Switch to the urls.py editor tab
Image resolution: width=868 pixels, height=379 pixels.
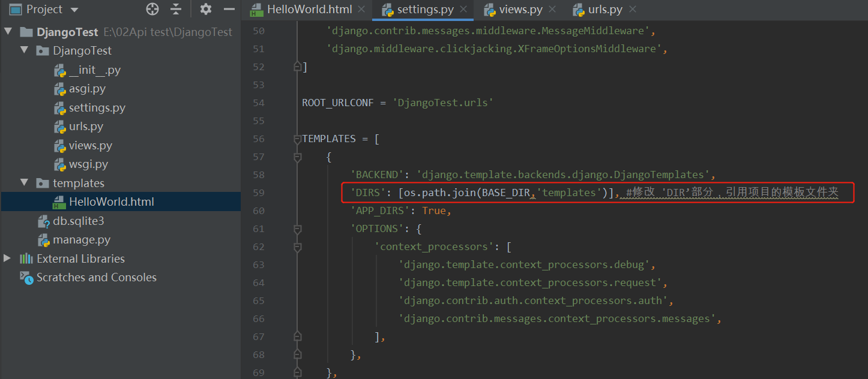coord(605,10)
